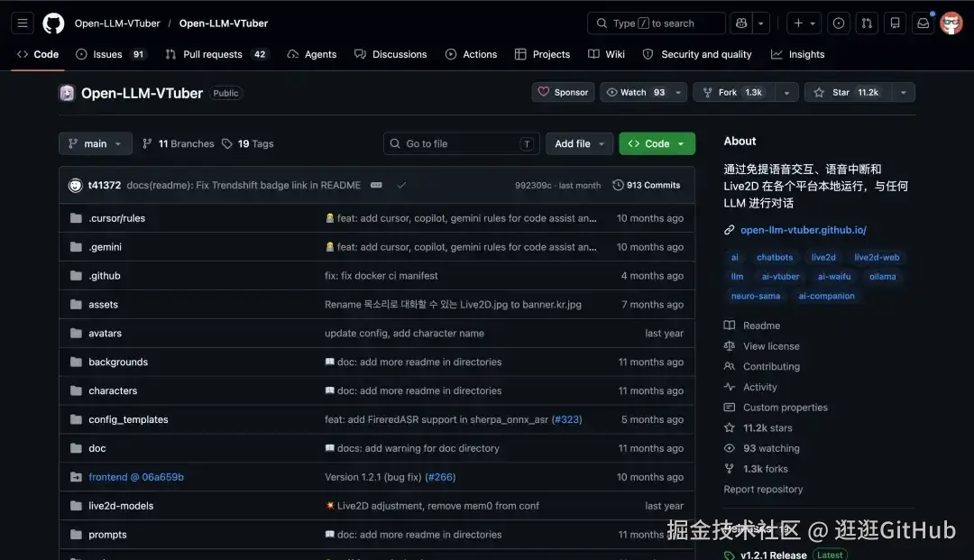Click the .cursor/rules folder icon
The image size is (974, 560).
(x=76, y=218)
